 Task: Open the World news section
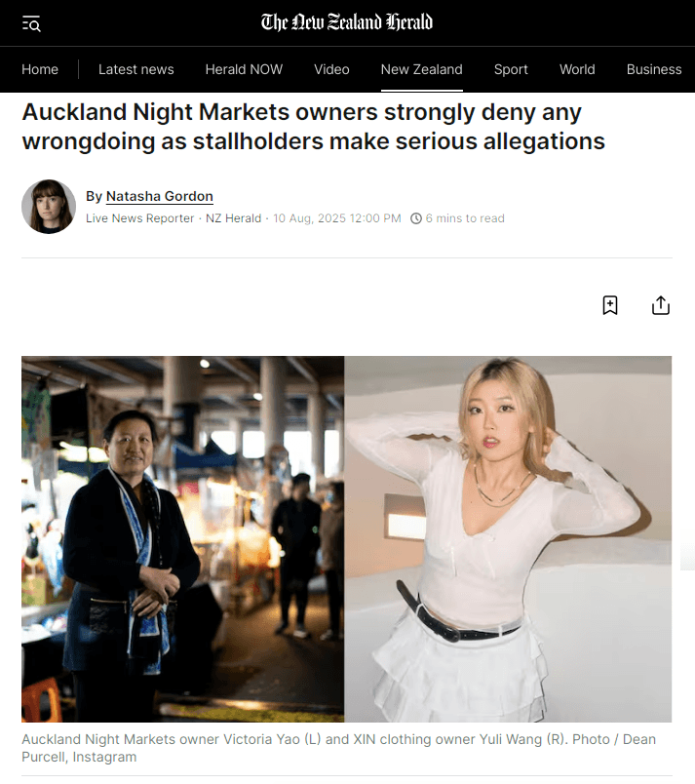point(577,69)
